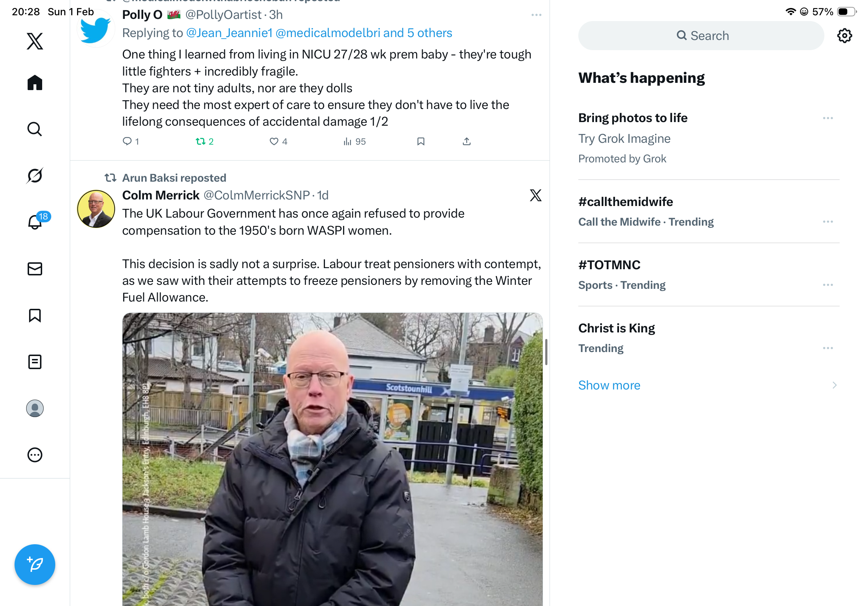Open options for Christ is King trend

pyautogui.click(x=828, y=348)
